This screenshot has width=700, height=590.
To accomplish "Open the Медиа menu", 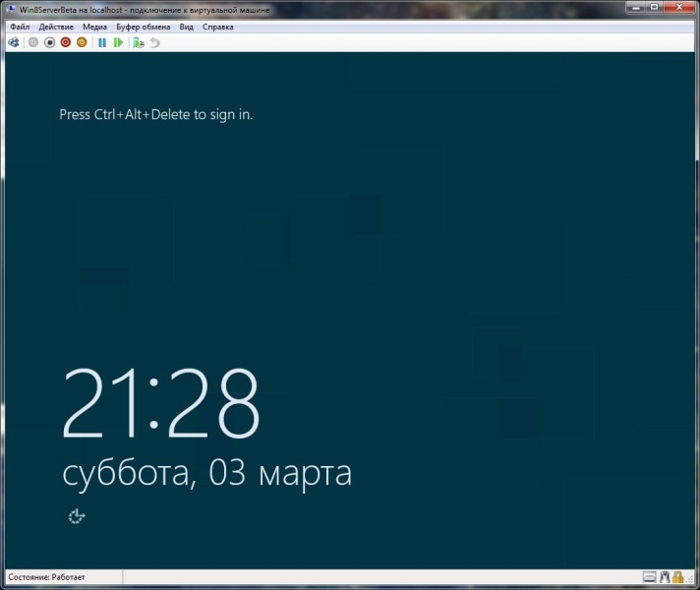I will click(95, 28).
